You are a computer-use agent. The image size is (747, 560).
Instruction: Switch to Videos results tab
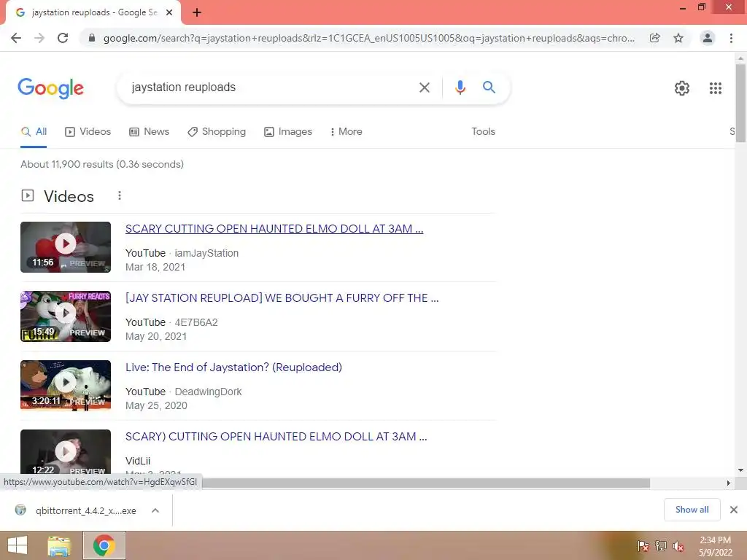tap(88, 131)
